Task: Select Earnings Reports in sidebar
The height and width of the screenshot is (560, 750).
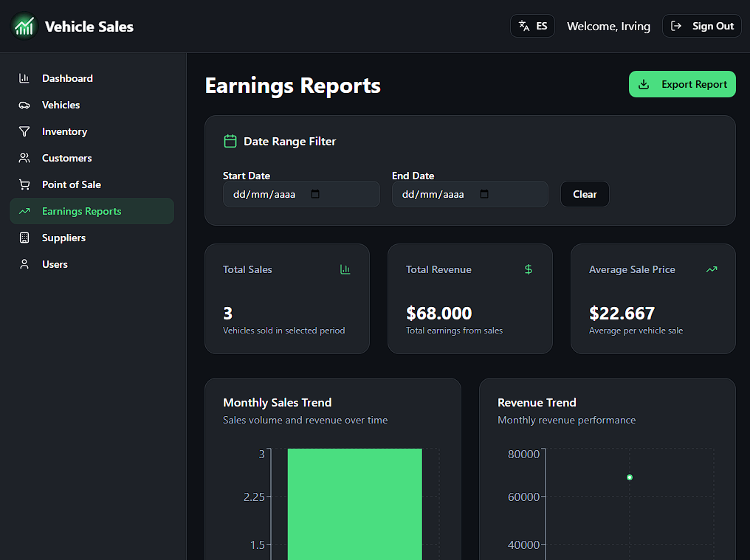Action: [x=92, y=211]
